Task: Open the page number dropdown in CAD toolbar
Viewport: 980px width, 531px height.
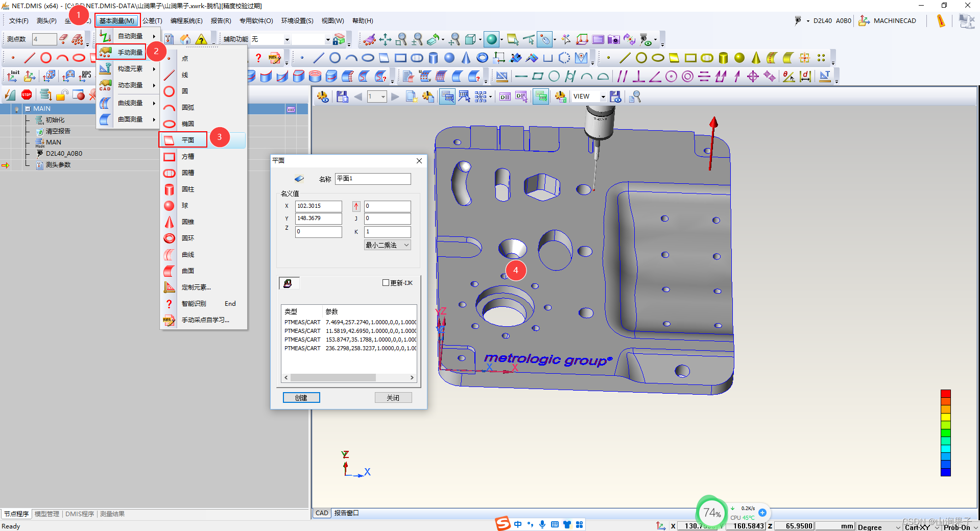Action: (x=383, y=96)
